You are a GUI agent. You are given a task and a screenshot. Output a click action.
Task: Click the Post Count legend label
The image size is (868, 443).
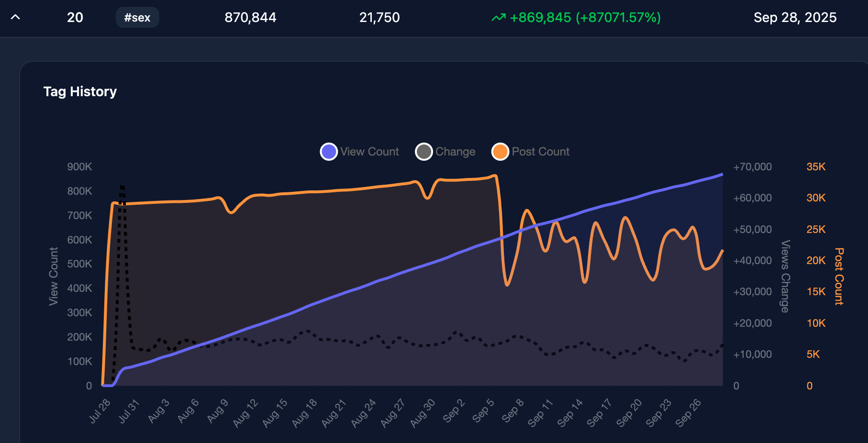click(541, 152)
